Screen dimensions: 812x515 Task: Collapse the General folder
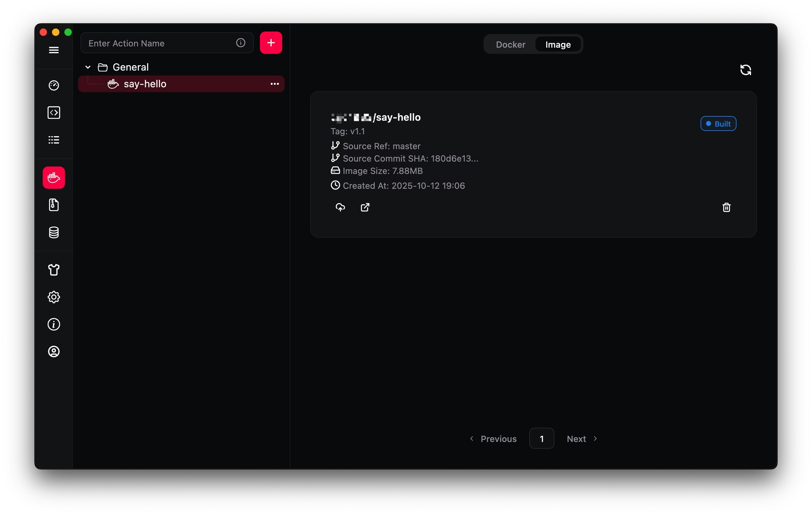tap(87, 67)
